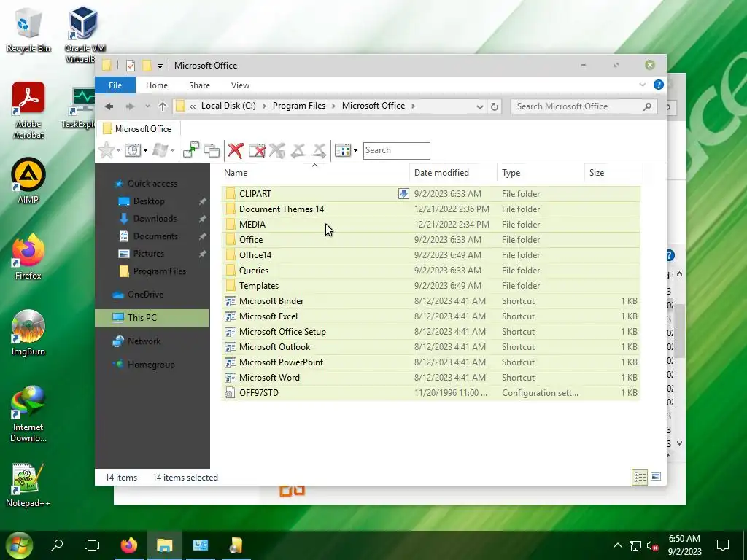Open the Share ribbon tab
Screen dimensions: 747x560
click(199, 85)
